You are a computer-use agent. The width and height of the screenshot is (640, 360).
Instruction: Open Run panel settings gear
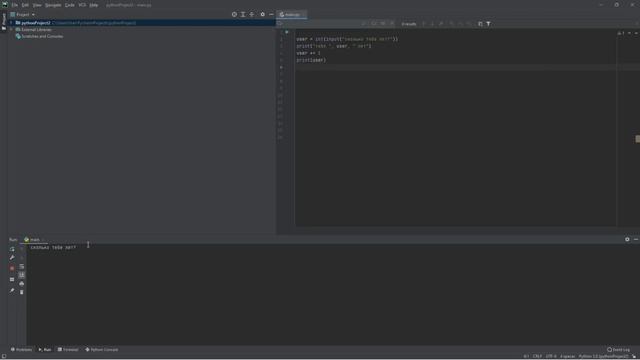(x=627, y=239)
